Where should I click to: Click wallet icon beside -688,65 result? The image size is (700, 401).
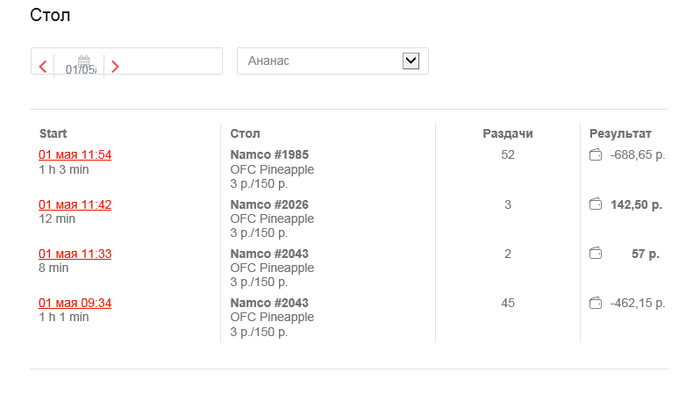coord(595,155)
